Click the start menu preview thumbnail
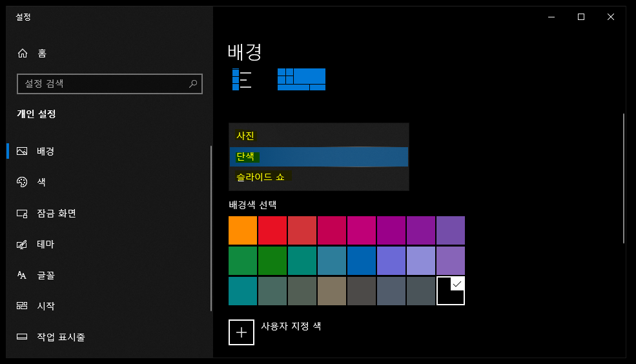 point(241,79)
